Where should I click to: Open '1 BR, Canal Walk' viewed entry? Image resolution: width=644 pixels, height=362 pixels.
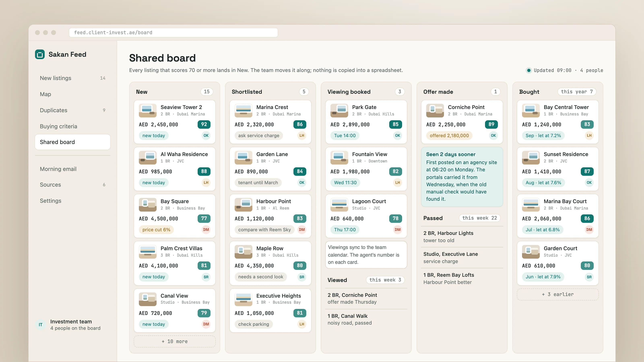pyautogui.click(x=366, y=319)
